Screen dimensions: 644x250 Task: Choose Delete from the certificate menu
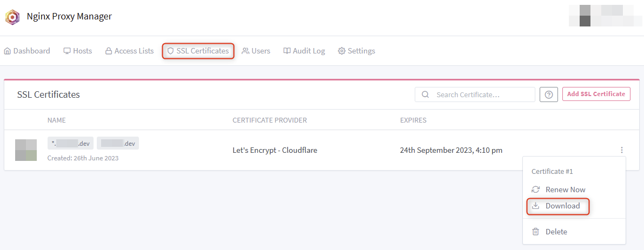[x=556, y=232]
